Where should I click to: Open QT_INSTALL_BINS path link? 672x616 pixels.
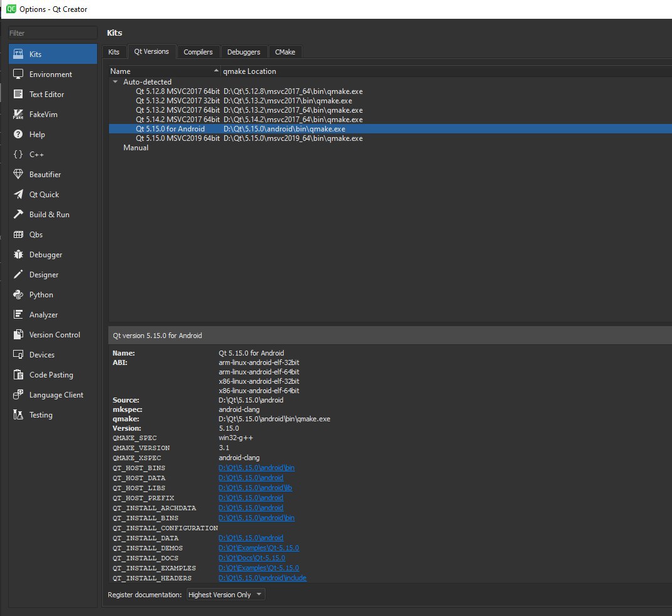click(256, 518)
